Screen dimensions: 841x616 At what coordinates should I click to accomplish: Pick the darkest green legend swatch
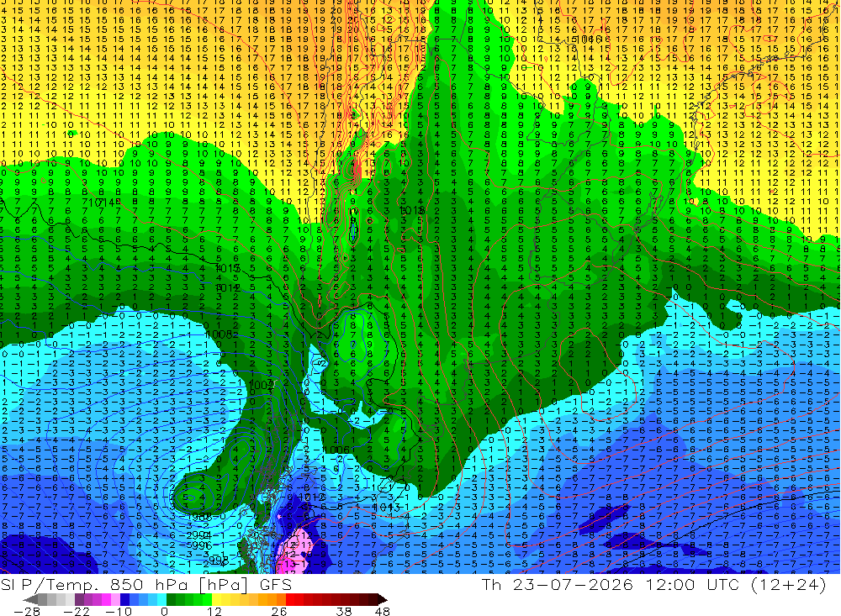point(171,599)
